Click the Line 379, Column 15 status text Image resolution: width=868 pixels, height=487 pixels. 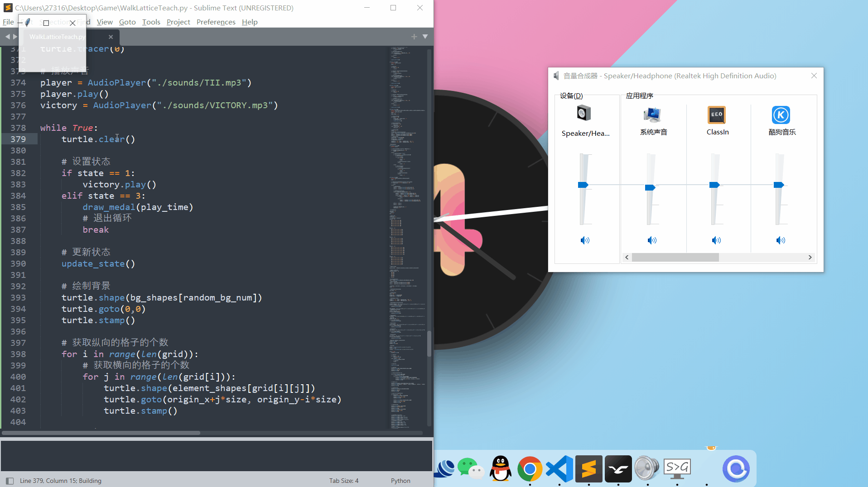click(x=61, y=481)
